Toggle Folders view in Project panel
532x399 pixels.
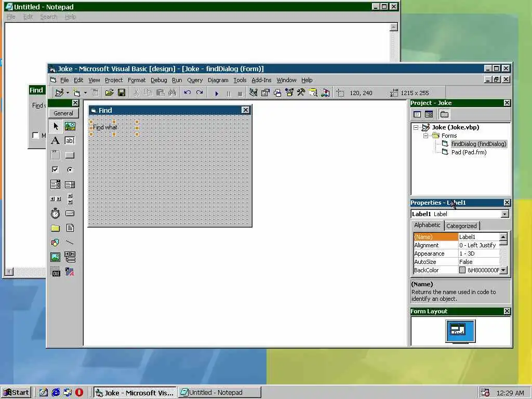[x=444, y=114]
